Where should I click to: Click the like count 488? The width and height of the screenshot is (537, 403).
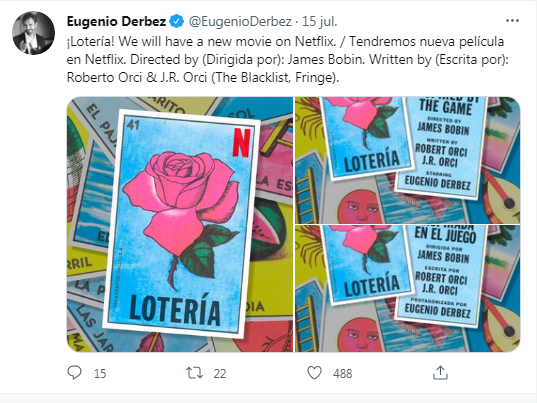point(342,374)
